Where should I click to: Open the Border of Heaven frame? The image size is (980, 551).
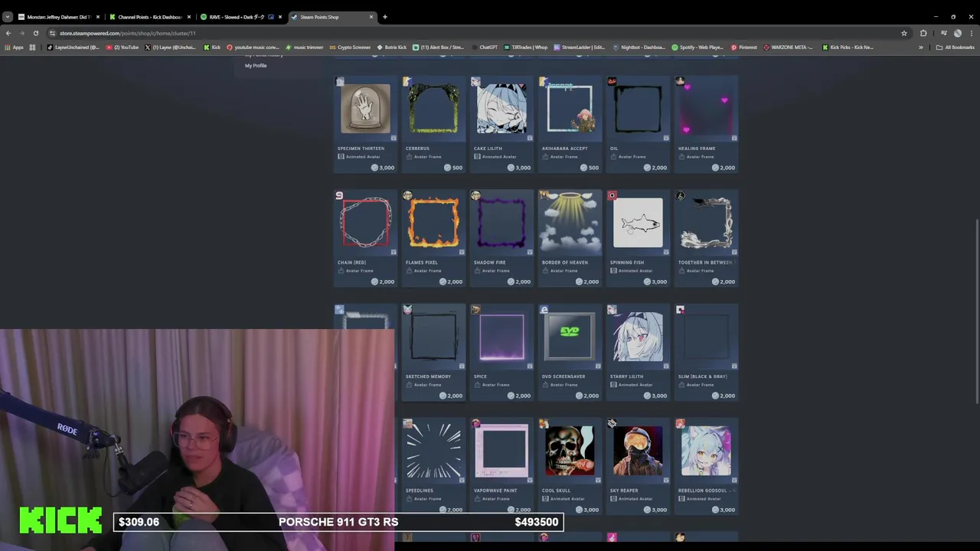pos(570,239)
